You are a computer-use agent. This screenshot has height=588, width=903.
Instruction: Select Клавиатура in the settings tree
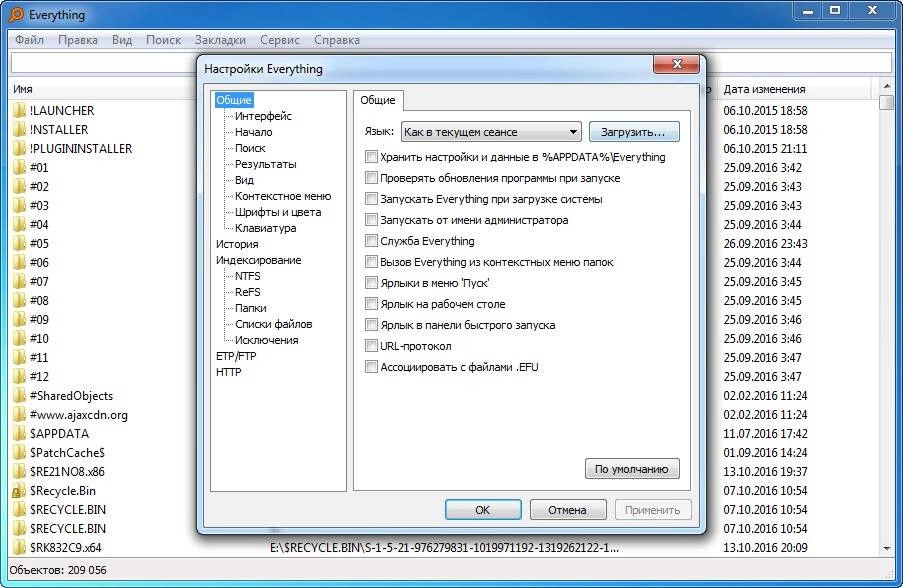265,228
